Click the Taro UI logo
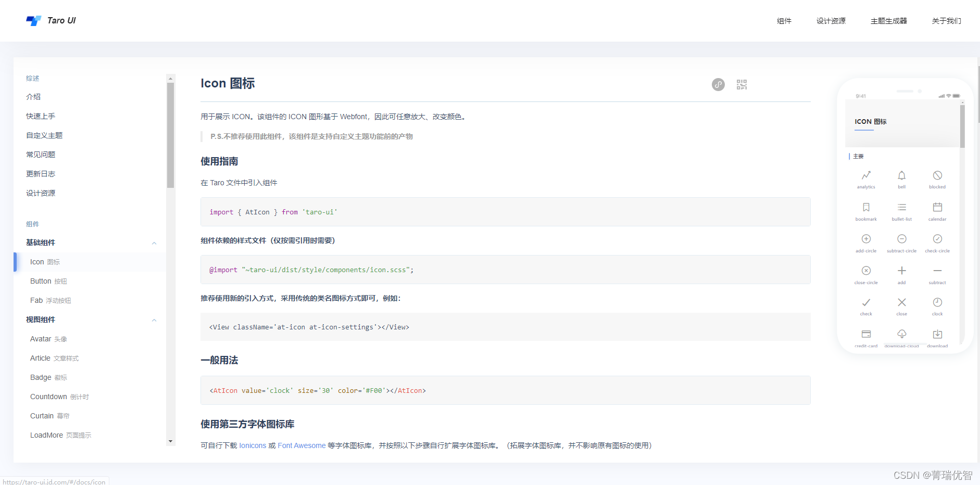 coord(51,20)
